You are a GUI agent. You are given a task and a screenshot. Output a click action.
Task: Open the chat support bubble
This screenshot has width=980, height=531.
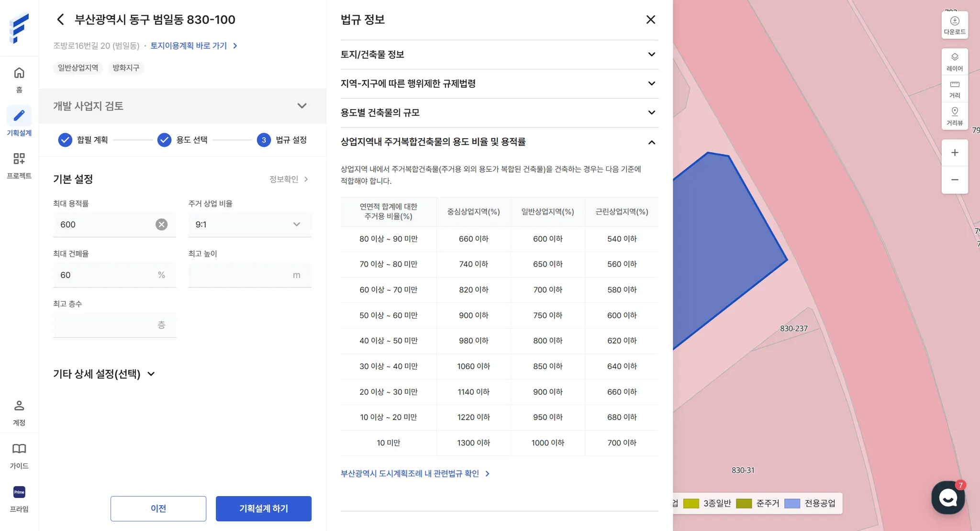(947, 498)
